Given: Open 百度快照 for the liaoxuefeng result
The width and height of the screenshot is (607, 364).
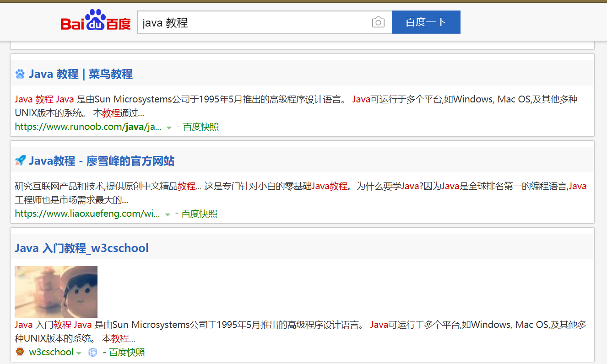Looking at the screenshot, I should pos(200,214).
